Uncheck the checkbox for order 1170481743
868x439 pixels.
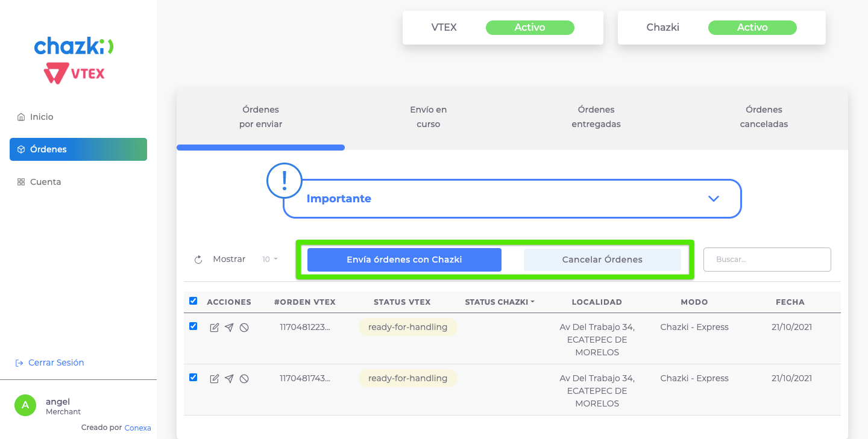[x=193, y=377]
